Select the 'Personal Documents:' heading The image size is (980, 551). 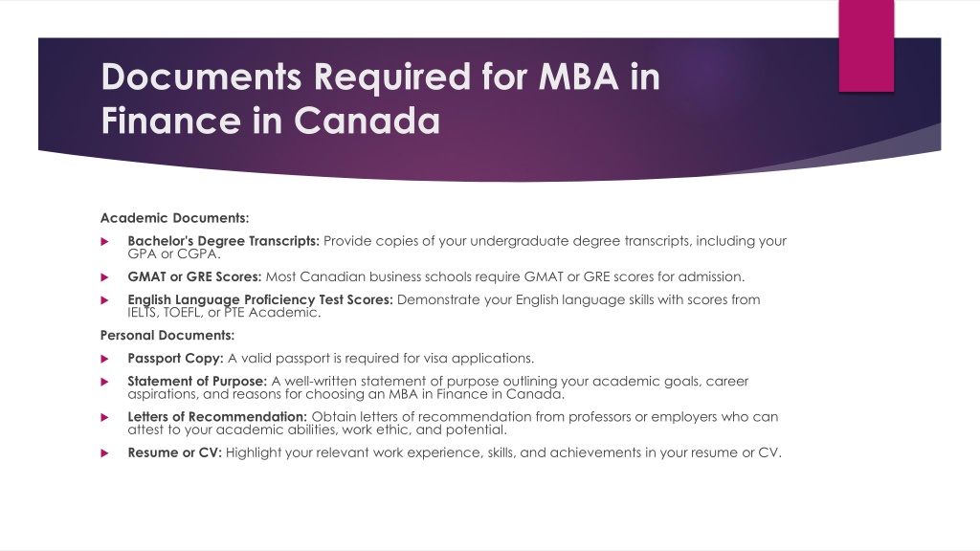tap(167, 336)
